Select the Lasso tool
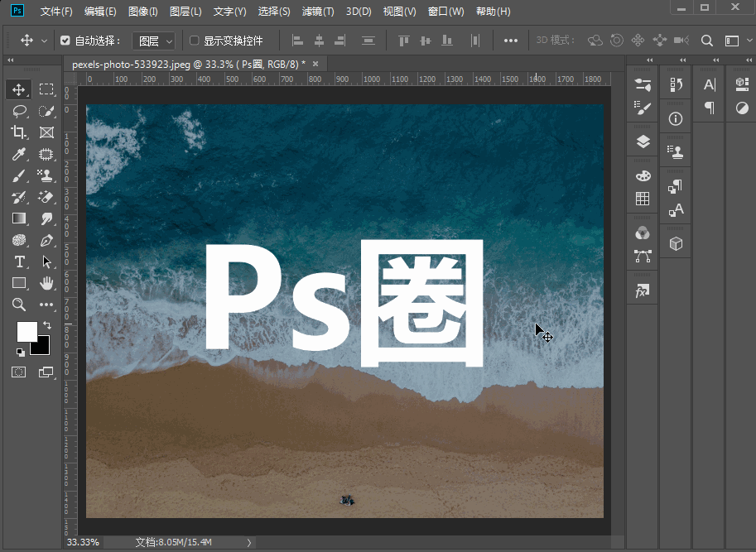The height and width of the screenshot is (552, 756). click(x=19, y=110)
